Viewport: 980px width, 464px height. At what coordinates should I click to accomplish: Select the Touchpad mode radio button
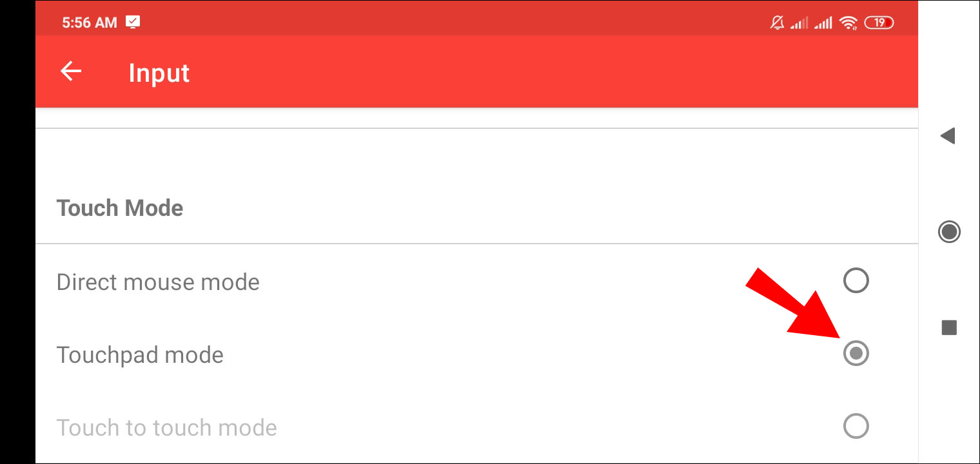tap(856, 354)
